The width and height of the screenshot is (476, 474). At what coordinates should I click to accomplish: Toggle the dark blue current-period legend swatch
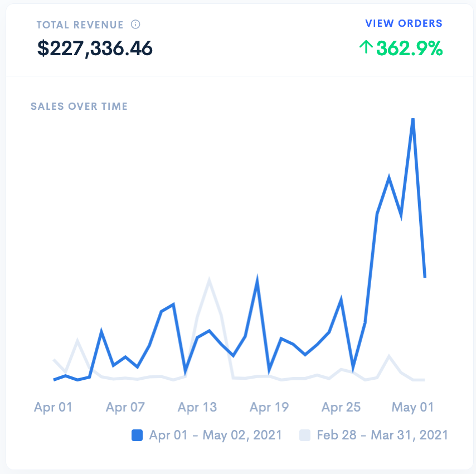pos(137,435)
